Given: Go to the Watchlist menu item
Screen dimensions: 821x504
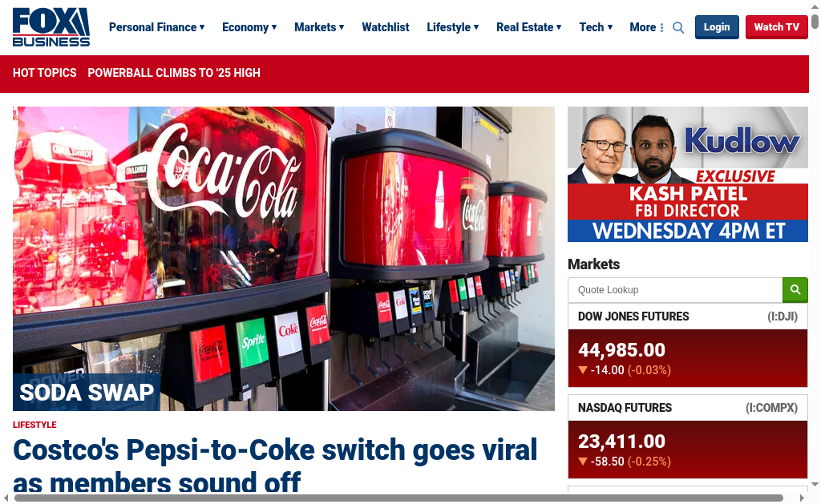Looking at the screenshot, I should [x=386, y=27].
